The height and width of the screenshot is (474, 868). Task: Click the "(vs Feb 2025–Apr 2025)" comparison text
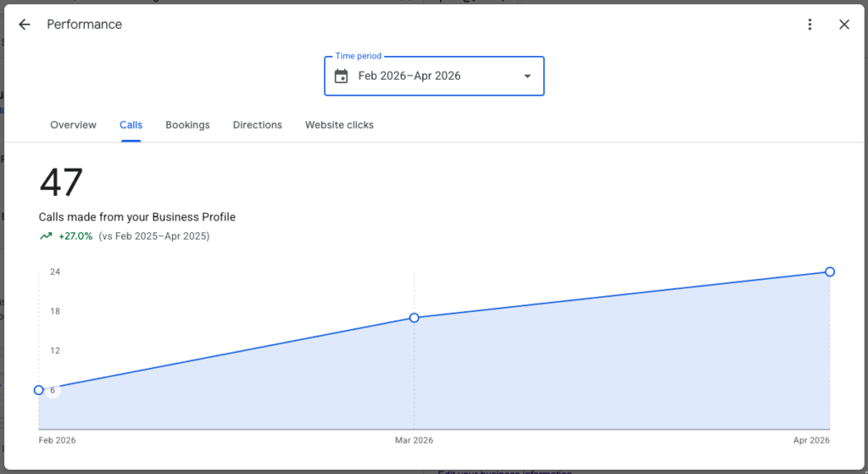(154, 237)
